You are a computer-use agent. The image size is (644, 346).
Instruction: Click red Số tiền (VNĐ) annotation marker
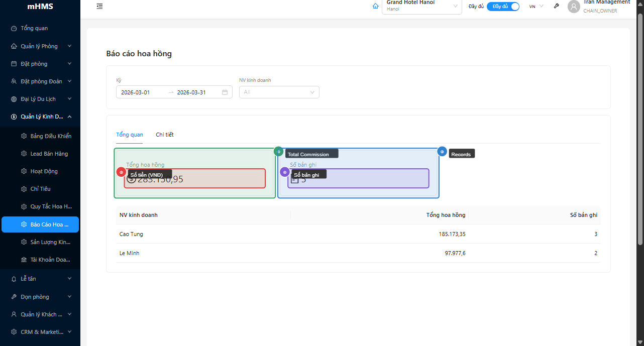[121, 172]
